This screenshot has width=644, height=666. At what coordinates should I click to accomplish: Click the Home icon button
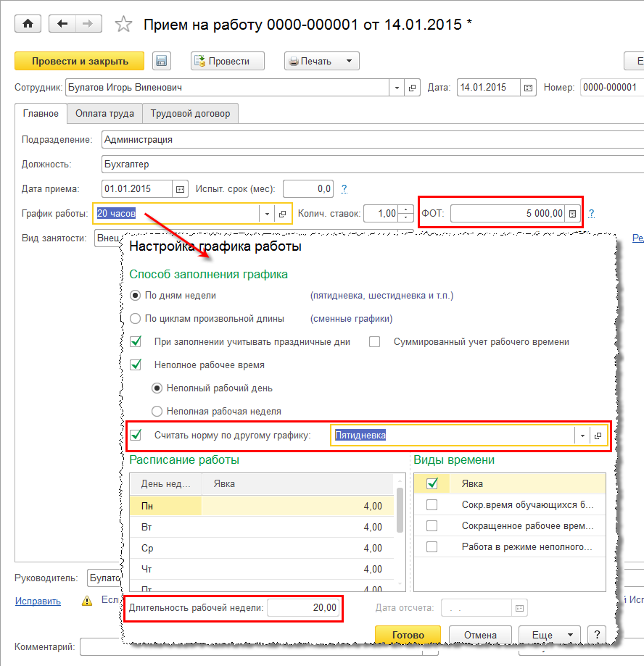28,24
